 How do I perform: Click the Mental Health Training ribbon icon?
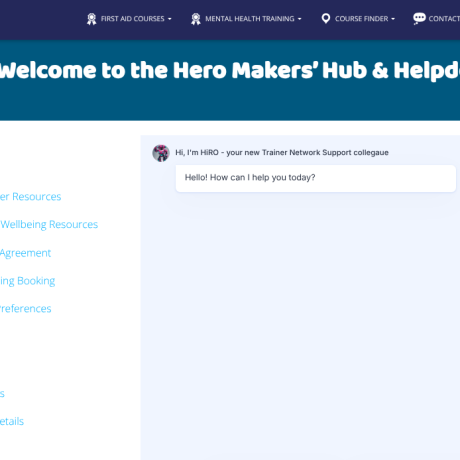coord(196,19)
